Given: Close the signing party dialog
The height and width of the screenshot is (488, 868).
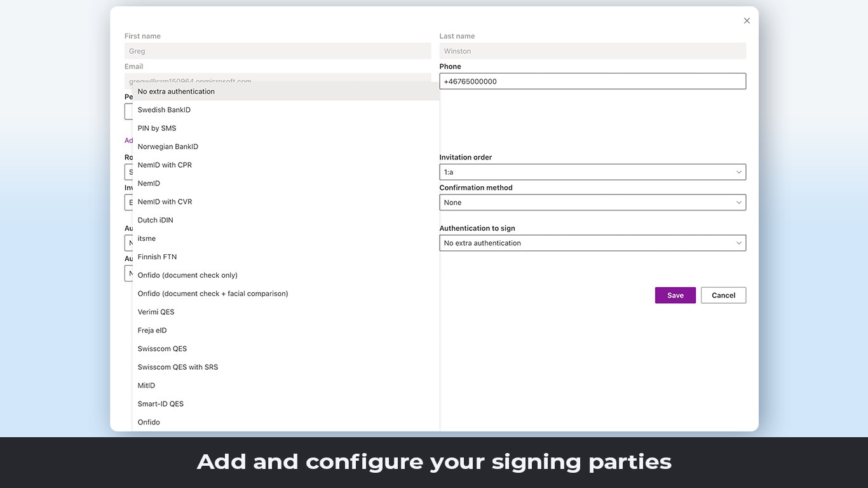Looking at the screenshot, I should coord(747,21).
